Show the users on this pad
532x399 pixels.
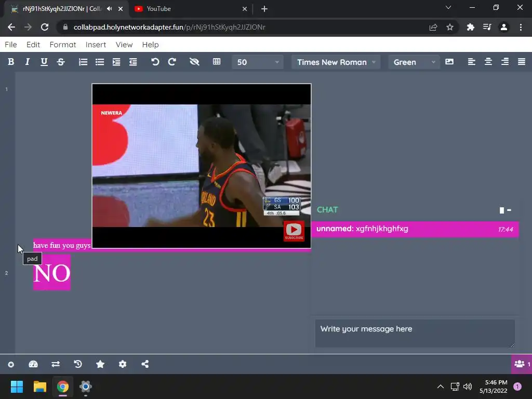[522, 364]
